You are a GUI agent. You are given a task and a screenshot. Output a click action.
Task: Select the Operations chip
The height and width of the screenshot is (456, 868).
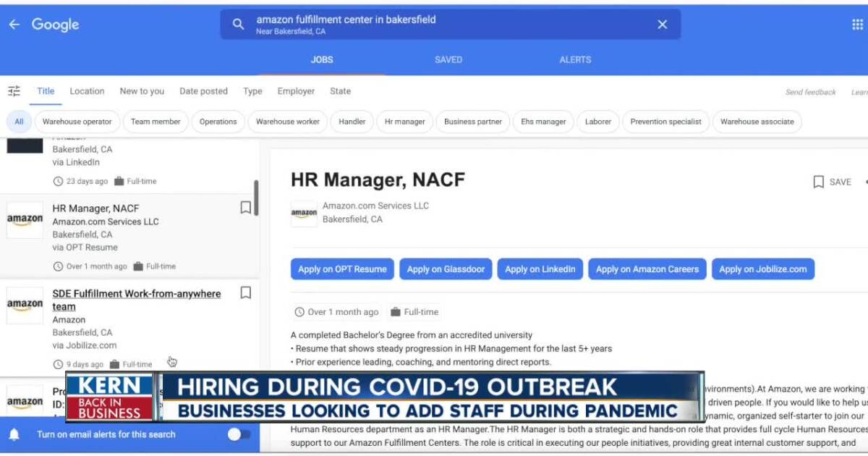(x=218, y=122)
